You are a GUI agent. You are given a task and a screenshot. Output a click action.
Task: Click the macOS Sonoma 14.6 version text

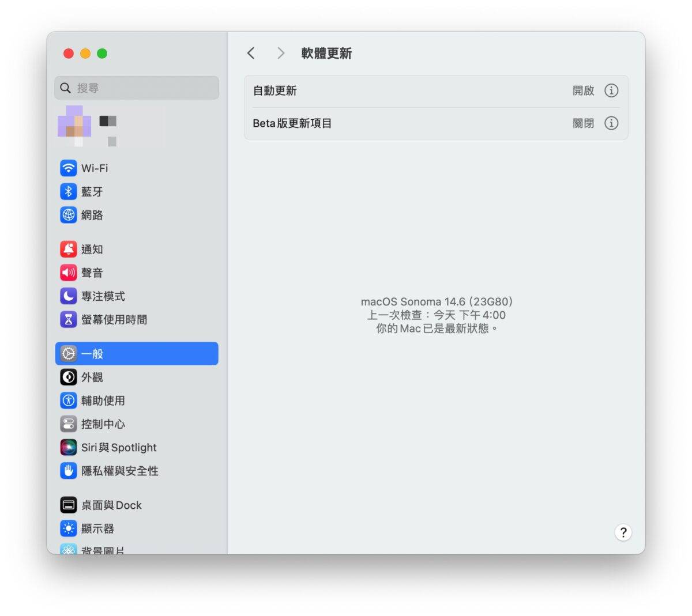coord(437,301)
